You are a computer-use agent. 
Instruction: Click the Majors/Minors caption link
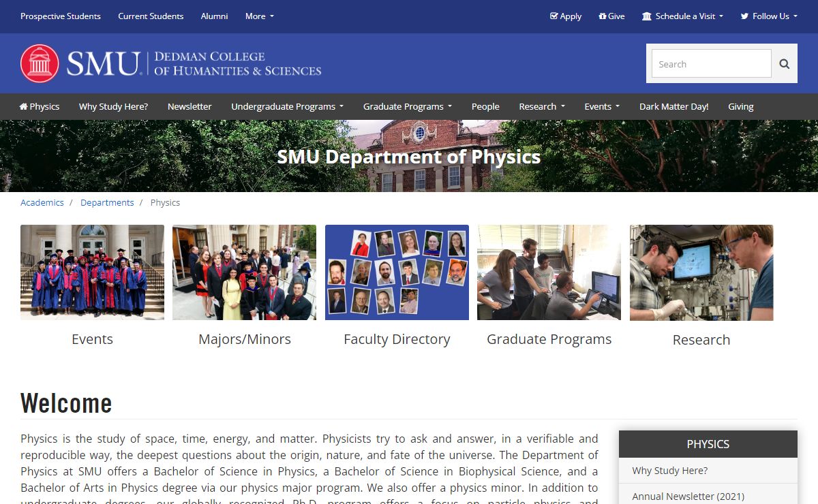245,339
